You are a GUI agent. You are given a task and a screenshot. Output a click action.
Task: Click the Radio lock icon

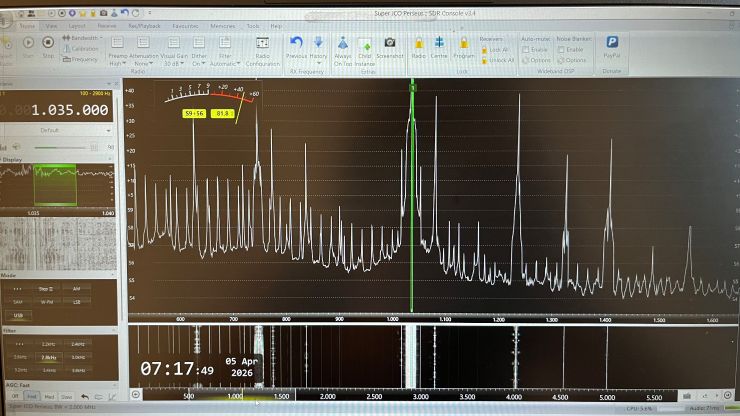click(x=418, y=45)
